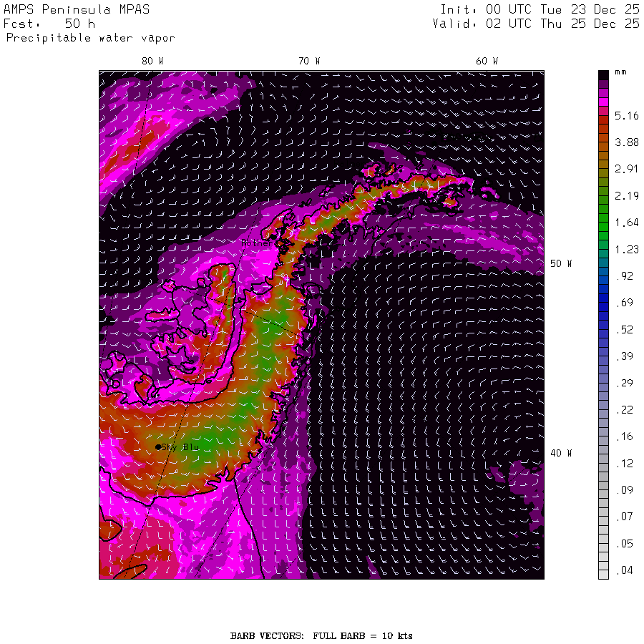
Task: Click the 80 W longitude label
Action: [152, 62]
